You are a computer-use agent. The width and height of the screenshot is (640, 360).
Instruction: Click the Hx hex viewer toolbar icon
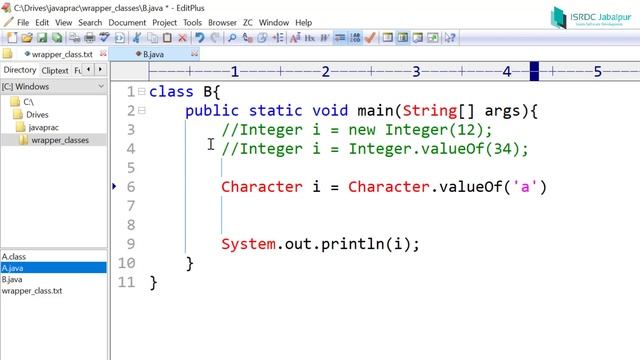coord(310,38)
